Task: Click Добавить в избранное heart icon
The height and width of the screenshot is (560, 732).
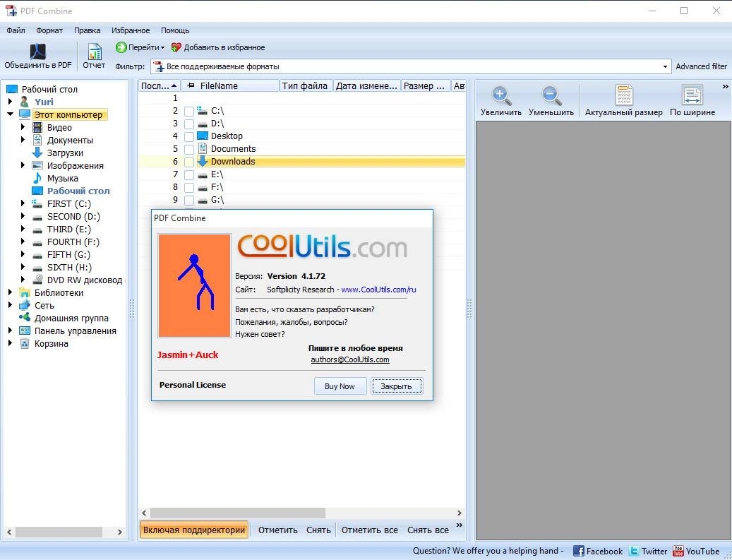Action: point(176,47)
